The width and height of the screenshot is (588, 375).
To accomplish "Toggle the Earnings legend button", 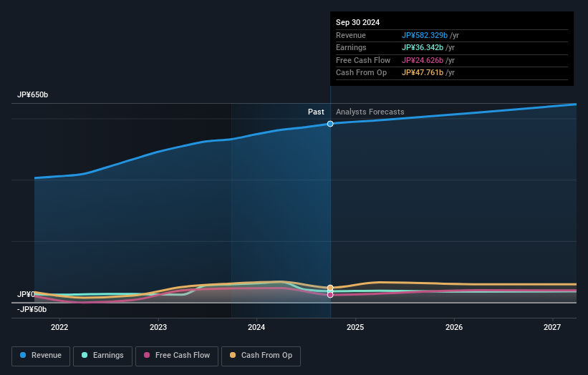I will (x=102, y=356).
